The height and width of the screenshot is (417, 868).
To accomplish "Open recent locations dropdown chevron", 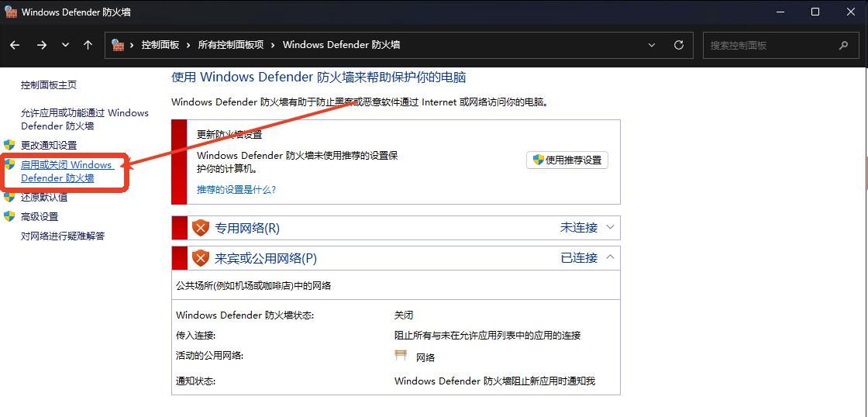I will tap(65, 45).
